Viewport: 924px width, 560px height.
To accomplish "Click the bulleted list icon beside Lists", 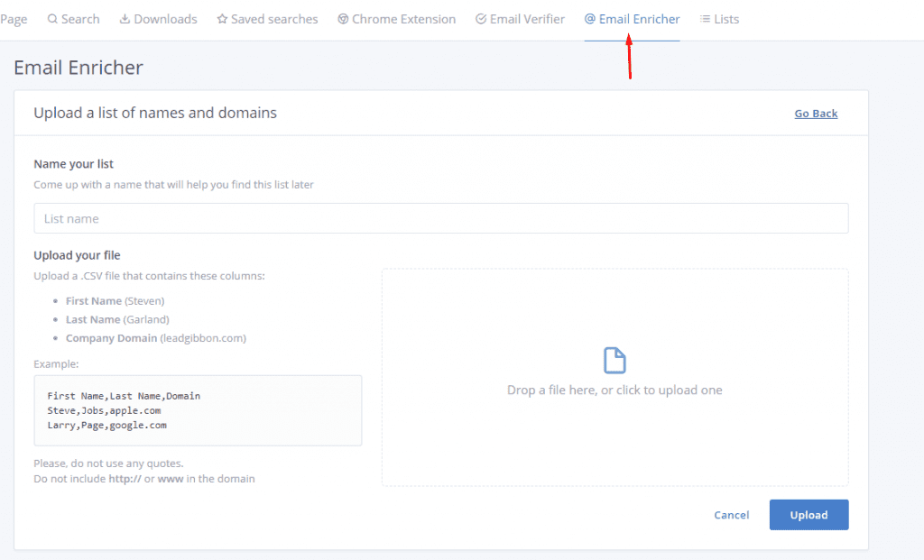I will click(705, 19).
